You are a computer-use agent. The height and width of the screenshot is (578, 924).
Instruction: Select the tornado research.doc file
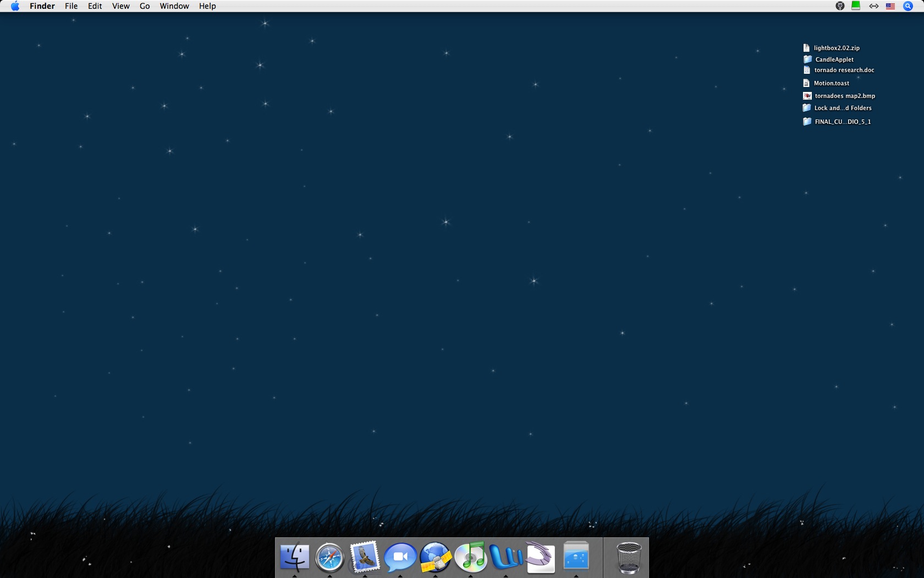[x=839, y=70]
